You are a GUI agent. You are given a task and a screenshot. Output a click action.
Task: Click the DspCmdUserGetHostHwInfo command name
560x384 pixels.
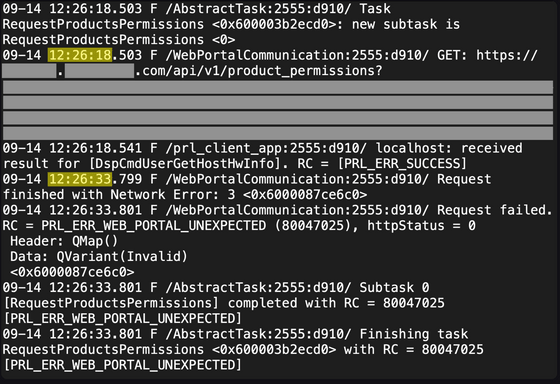pyautogui.click(x=189, y=164)
